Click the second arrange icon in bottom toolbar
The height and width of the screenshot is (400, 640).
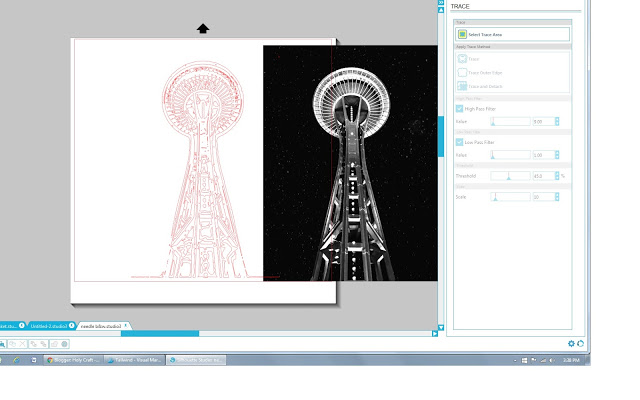click(43, 344)
